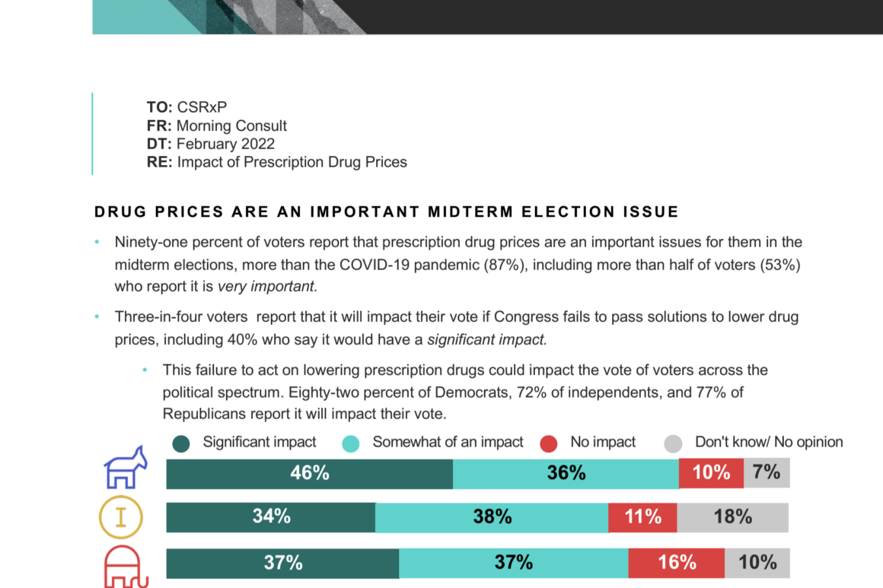Click the 'Impact of Prescription Drug Prices' subject line
The height and width of the screenshot is (588, 883).
[277, 162]
